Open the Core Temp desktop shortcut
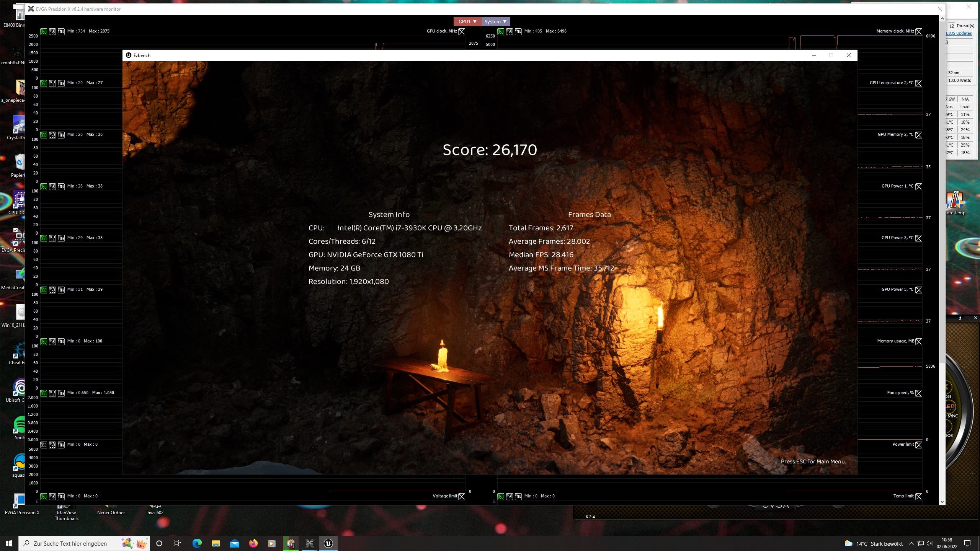This screenshot has height=551, width=980. (956, 203)
